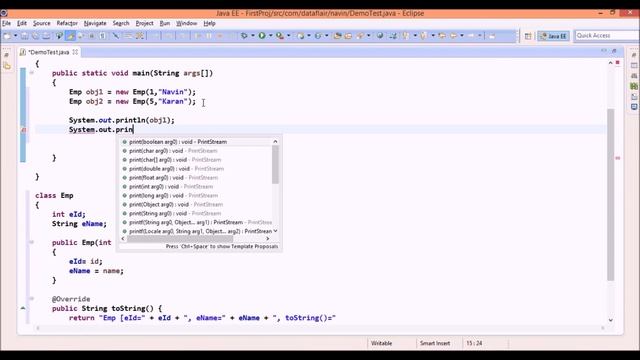Minimize the editor area
The height and width of the screenshot is (360, 640).
coord(604,51)
